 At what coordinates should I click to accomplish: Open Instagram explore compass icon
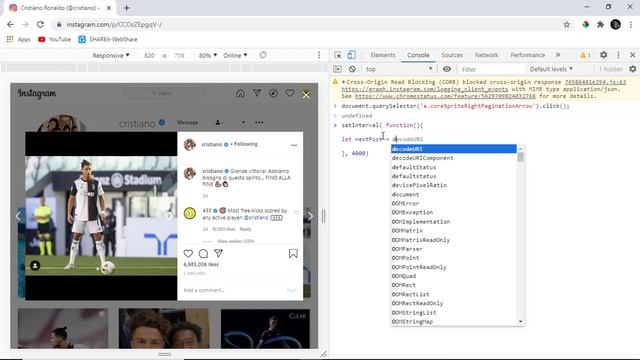(273, 93)
